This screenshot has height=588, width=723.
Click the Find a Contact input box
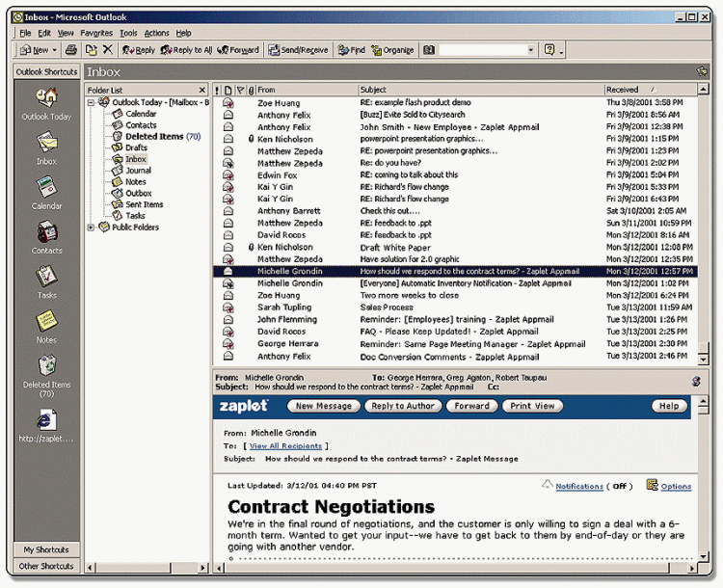482,49
